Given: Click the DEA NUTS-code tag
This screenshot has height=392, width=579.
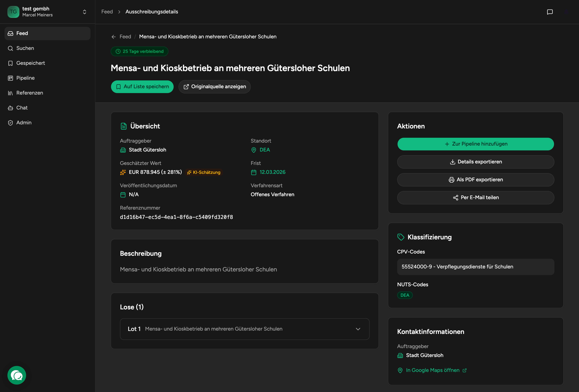Looking at the screenshot, I should pos(405,295).
